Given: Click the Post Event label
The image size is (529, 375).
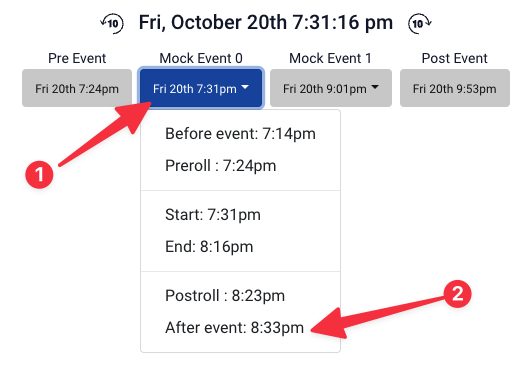Looking at the screenshot, I should [455, 58].
